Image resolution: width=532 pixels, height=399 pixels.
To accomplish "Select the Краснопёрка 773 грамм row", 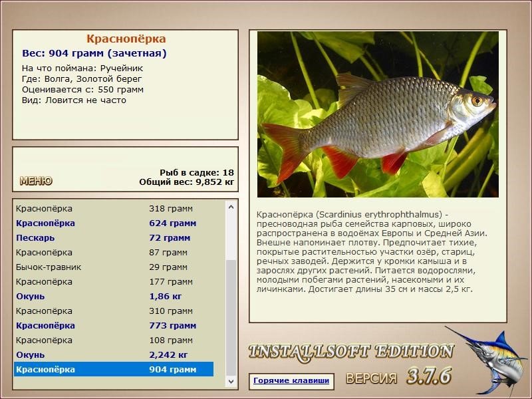I will click(114, 325).
